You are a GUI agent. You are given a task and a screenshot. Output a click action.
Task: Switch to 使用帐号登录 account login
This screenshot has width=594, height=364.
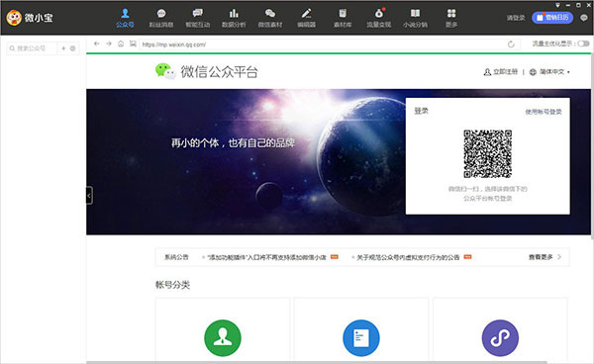(x=544, y=112)
